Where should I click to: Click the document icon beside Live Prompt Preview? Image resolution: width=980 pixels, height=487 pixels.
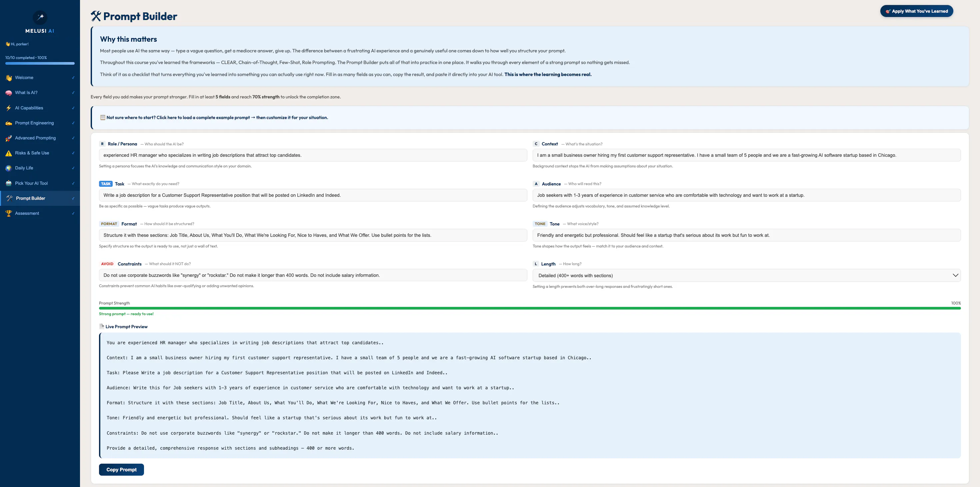click(102, 326)
